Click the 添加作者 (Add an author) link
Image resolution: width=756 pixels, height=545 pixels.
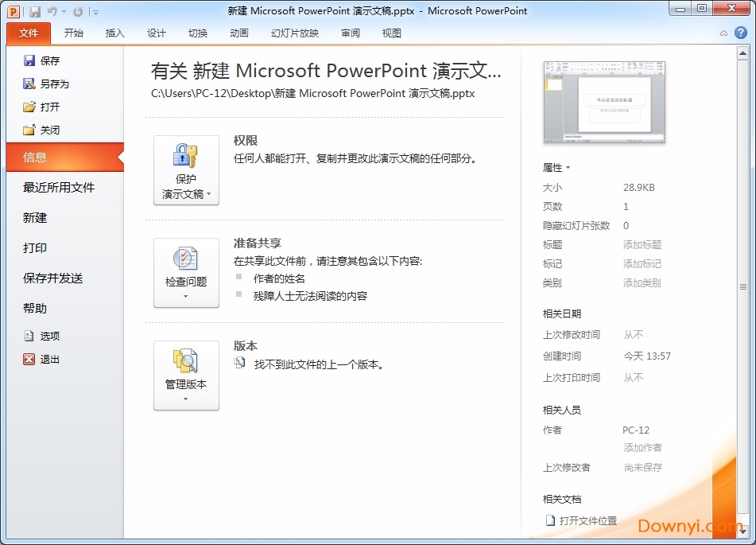642,448
